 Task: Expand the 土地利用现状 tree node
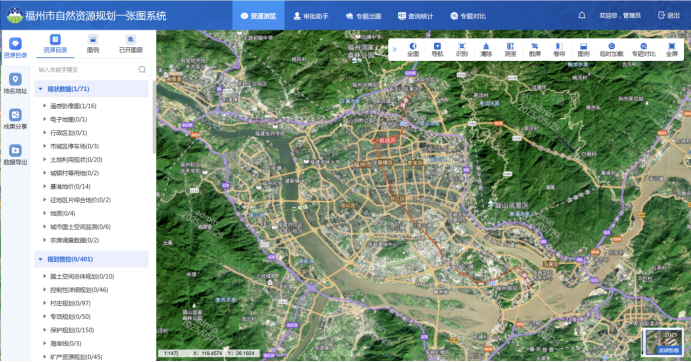click(45, 160)
